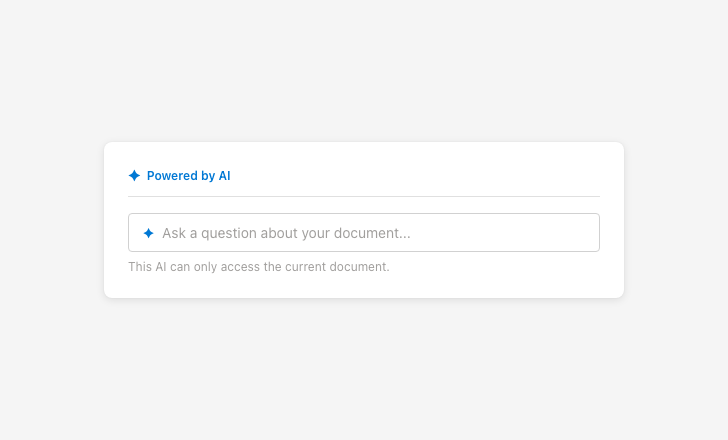Click the 'Ask a question about your document...' placeholder
This screenshot has height=440, width=728.
[286, 233]
